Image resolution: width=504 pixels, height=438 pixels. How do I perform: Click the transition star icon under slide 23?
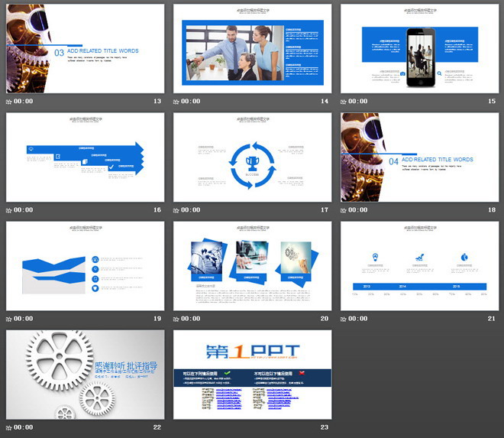click(176, 427)
